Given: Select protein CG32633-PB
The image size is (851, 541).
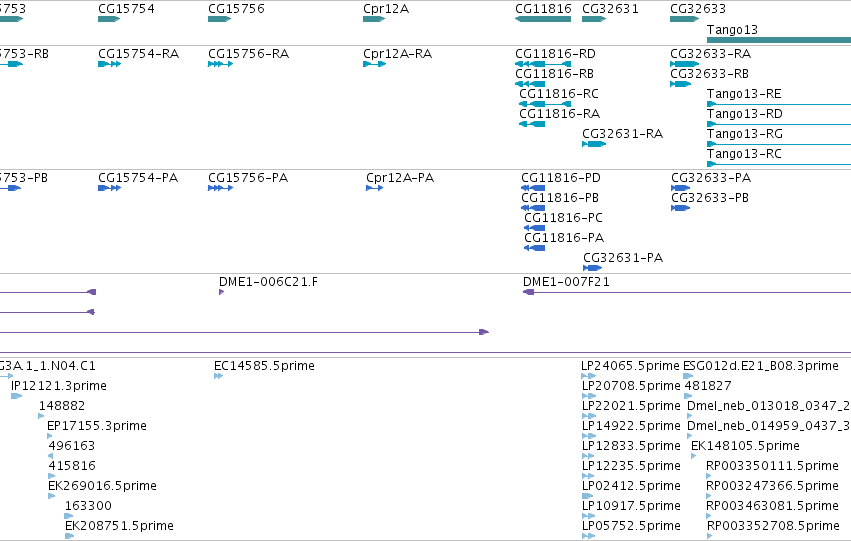Looking at the screenshot, I should coord(710,198).
